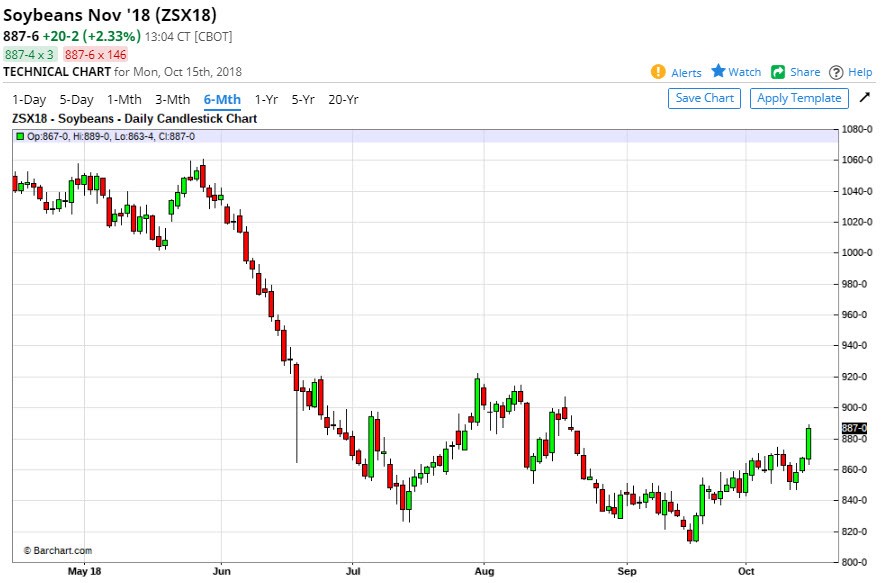Click the Save Chart button

[705, 98]
